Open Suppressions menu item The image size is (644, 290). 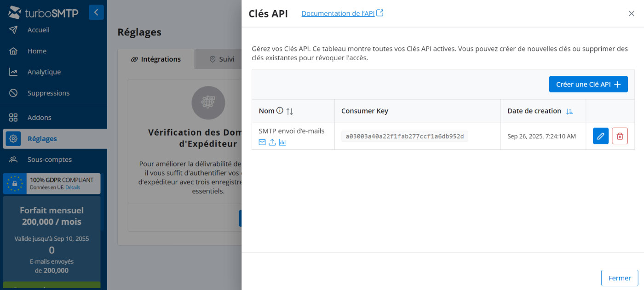[x=48, y=93]
